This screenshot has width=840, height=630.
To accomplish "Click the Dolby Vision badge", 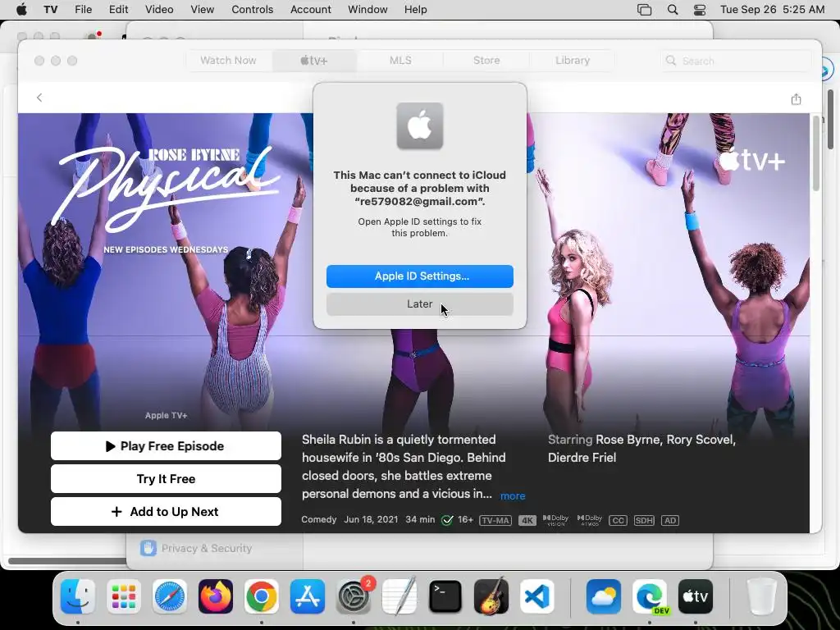I will point(555,520).
